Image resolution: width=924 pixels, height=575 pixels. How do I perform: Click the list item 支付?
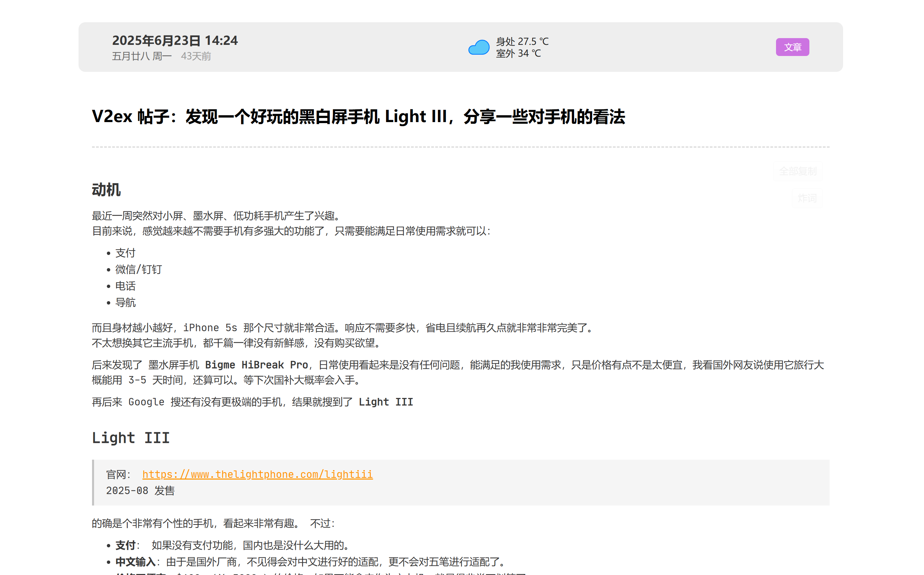tap(125, 253)
